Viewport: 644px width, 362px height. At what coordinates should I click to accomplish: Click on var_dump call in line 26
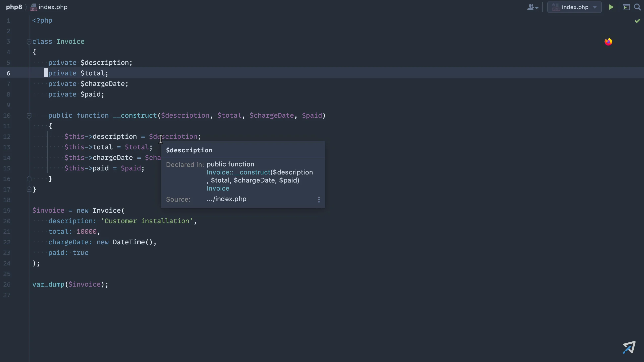click(48, 284)
